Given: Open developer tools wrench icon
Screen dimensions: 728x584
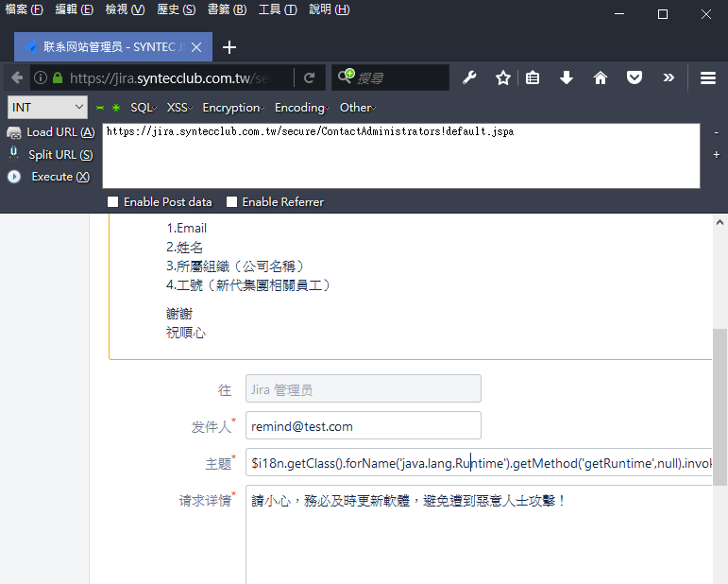Looking at the screenshot, I should pyautogui.click(x=469, y=77).
